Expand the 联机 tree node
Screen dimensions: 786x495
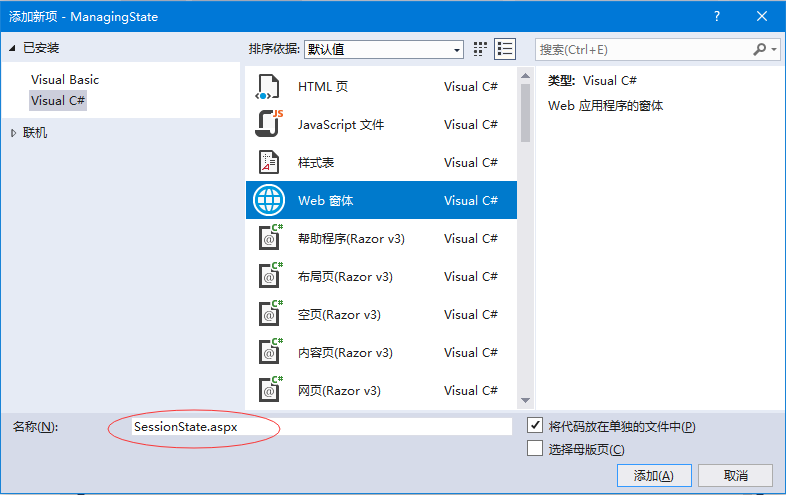coord(13,133)
